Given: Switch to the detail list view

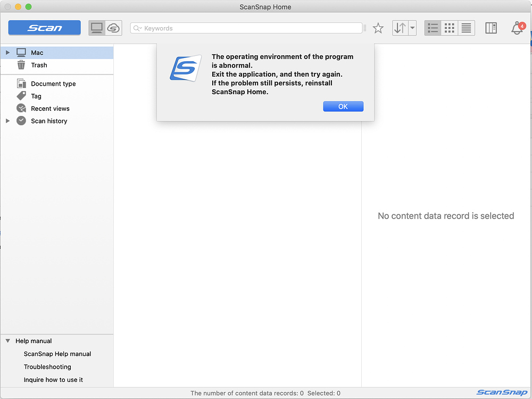Looking at the screenshot, I should 432,28.
